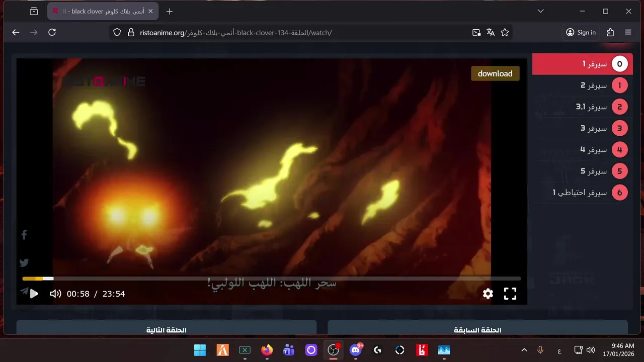This screenshot has width=644, height=362.
Task: Share on Facebook icon
Action: point(24,234)
